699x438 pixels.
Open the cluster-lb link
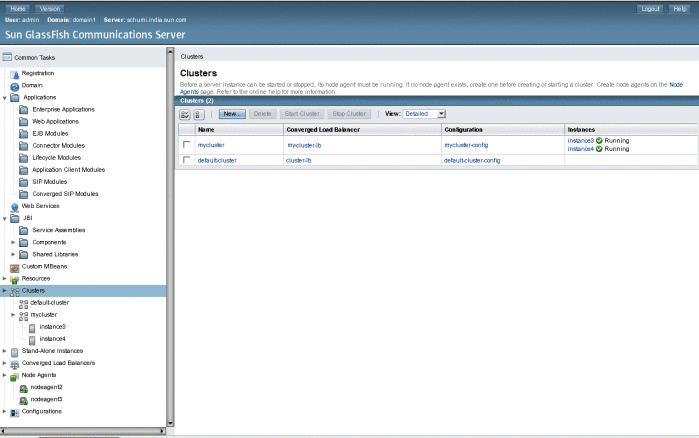[x=298, y=160]
